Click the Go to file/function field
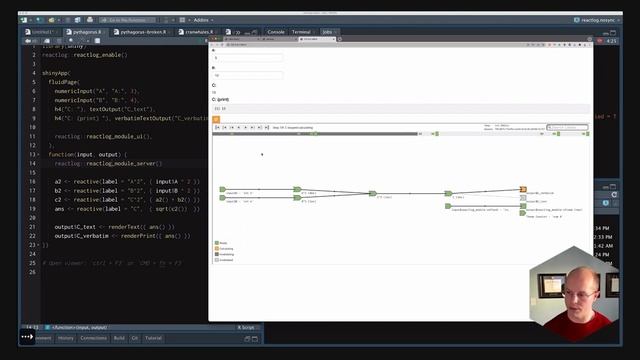This screenshot has width=640, height=360. [127, 20]
